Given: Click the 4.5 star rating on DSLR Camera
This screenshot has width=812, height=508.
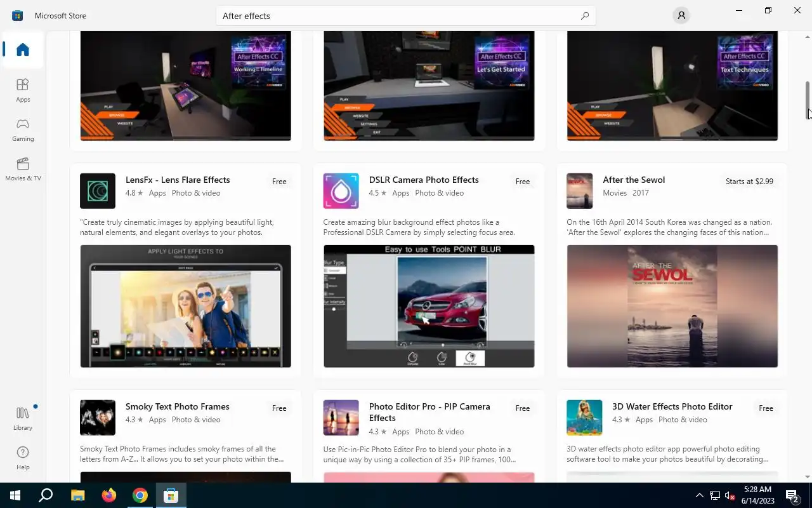Looking at the screenshot, I should [x=377, y=193].
